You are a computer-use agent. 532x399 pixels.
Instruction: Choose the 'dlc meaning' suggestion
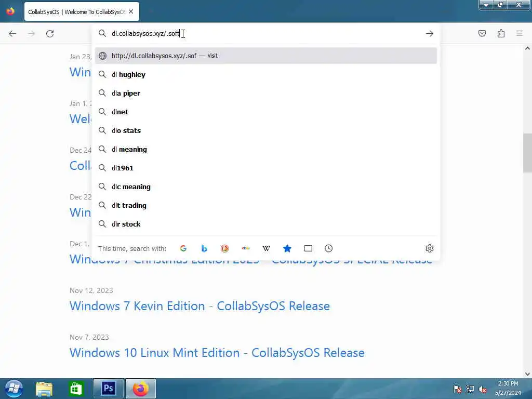(266, 187)
